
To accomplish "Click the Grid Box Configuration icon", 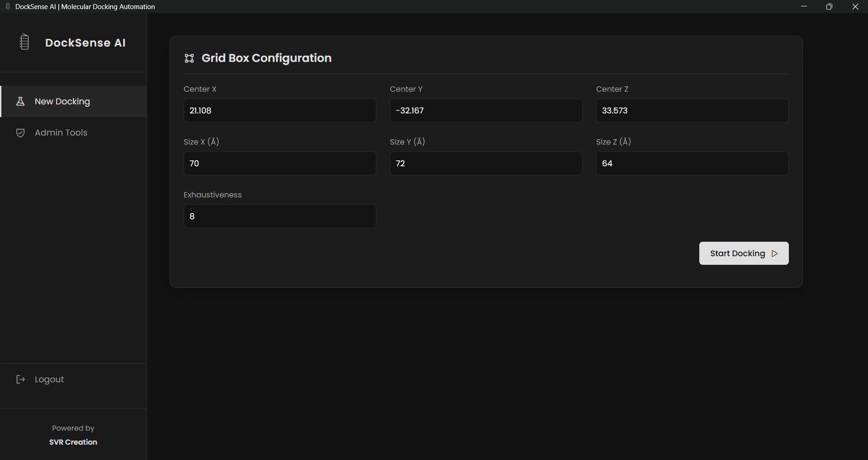I will coord(190,58).
